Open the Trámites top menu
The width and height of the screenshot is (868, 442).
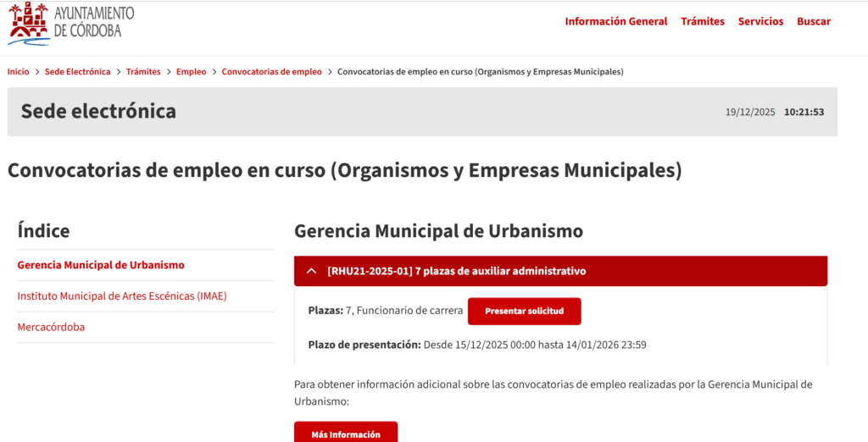tap(702, 21)
